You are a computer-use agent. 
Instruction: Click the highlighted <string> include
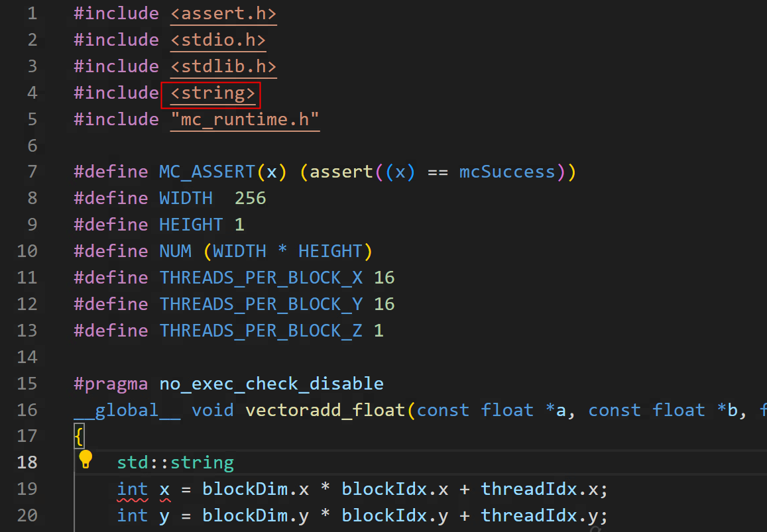click(212, 93)
